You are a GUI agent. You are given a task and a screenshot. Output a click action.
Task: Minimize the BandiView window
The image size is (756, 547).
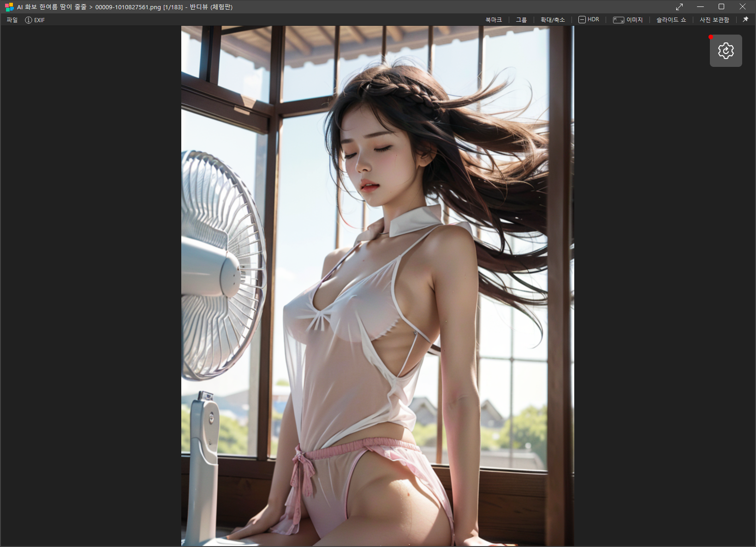(700, 7)
